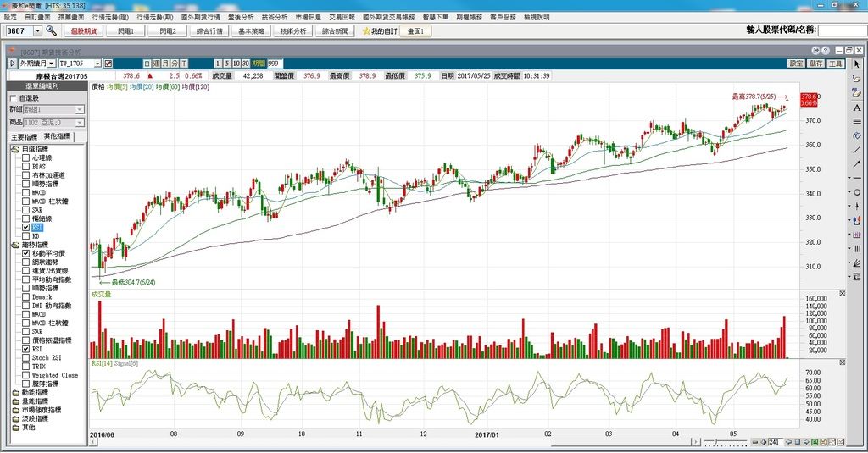The width and height of the screenshot is (868, 453).
Task: Select the vertical bars cycle tool
Action: (857, 248)
